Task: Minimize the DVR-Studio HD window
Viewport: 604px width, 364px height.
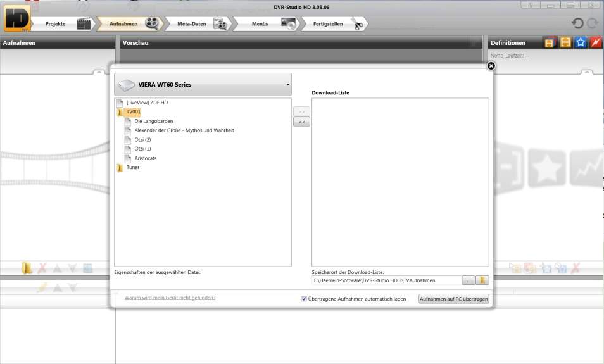Action: (550, 5)
